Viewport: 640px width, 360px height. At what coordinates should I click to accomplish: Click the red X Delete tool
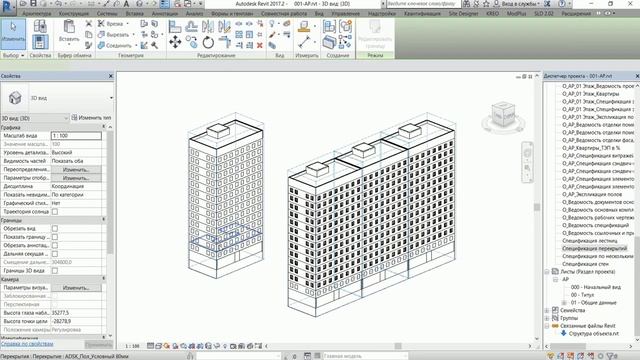point(260,45)
